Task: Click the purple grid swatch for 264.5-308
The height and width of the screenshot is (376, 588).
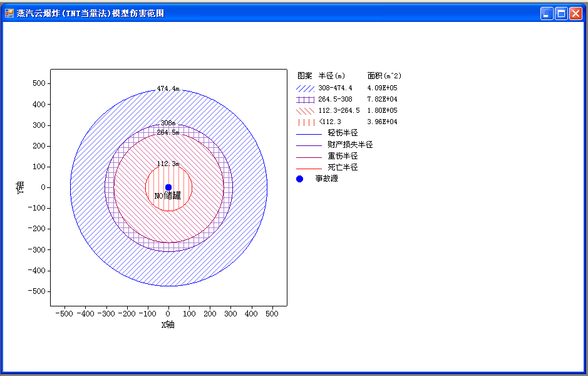Action: [305, 100]
